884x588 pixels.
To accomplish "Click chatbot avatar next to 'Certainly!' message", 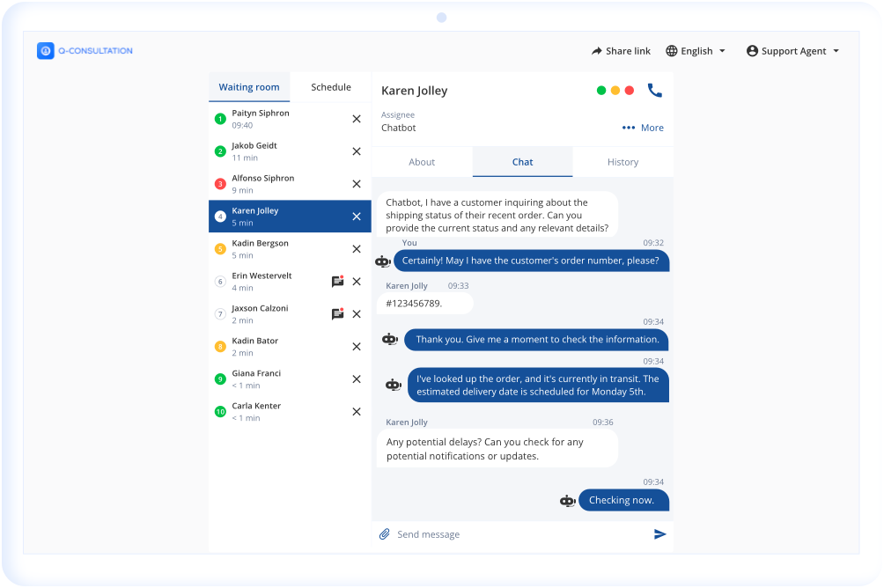I will (383, 261).
